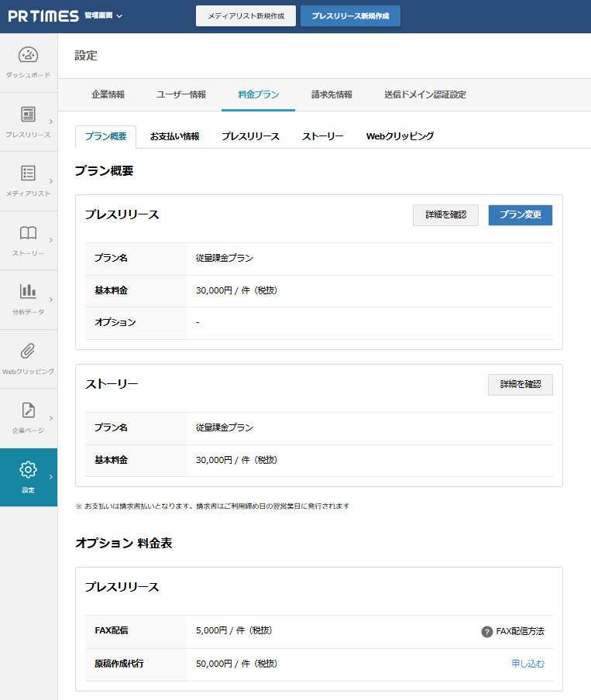Click the FAX配信方法 question mark help icon
Image resolution: width=591 pixels, height=700 pixels.
click(x=486, y=632)
